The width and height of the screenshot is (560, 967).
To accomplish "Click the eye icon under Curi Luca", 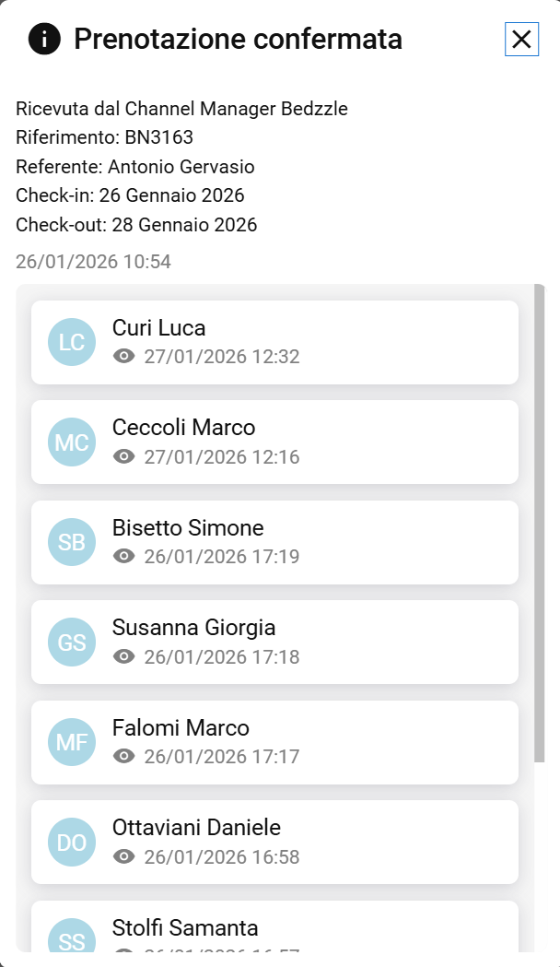I will tap(124, 357).
